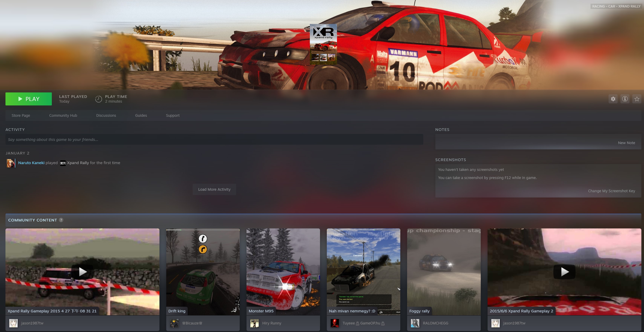
Task: Click the Xpand Rally XR activity icon
Action: 63,163
